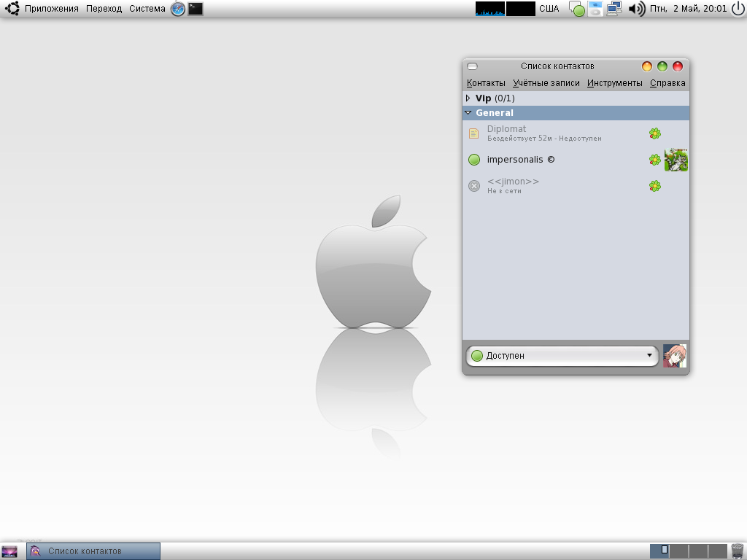747x560 pixels.
Task: Launch the web browser panel icon
Action: tap(178, 9)
